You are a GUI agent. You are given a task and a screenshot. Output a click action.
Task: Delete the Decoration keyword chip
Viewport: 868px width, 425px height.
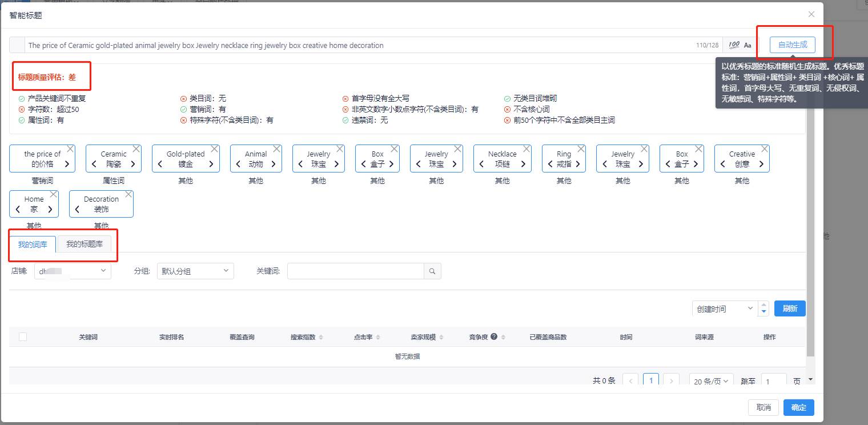[128, 194]
